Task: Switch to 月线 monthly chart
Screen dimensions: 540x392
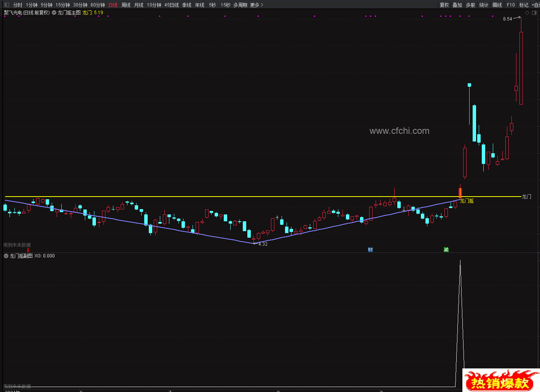Action: (x=139, y=5)
